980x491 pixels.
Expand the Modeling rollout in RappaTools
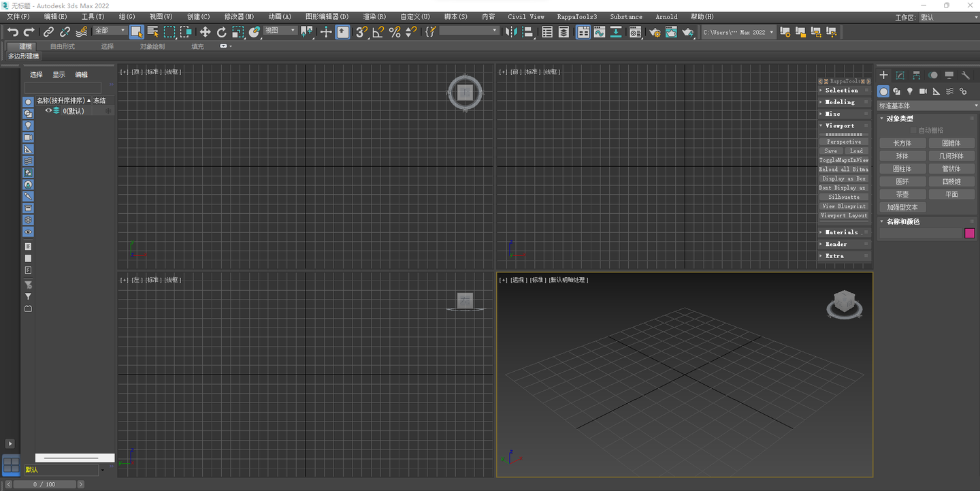[840, 102]
